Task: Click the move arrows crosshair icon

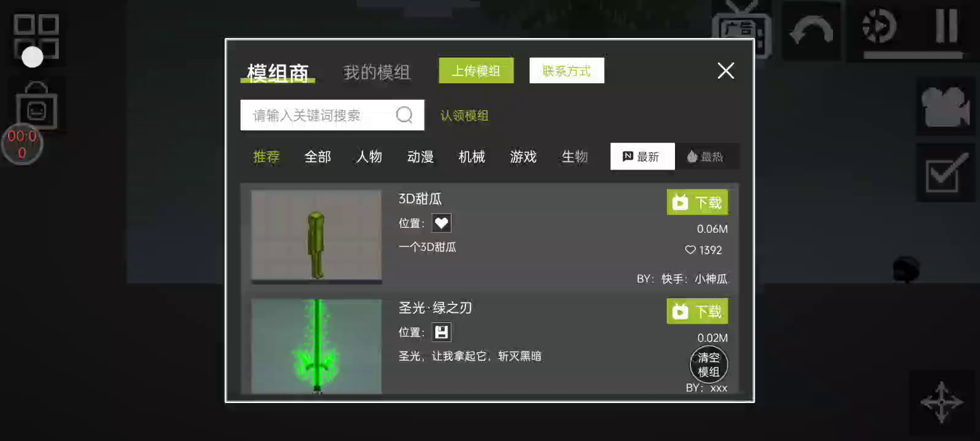Action: click(x=942, y=402)
